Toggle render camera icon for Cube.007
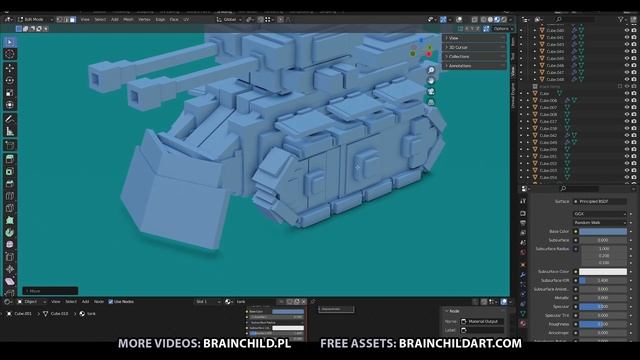The image size is (640, 360). pos(634,107)
